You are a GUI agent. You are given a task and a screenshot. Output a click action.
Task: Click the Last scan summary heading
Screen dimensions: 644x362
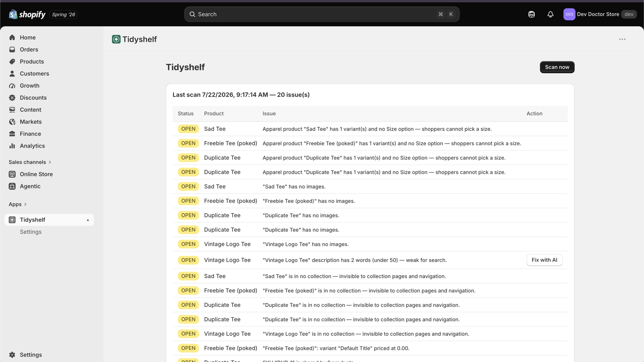pos(241,95)
